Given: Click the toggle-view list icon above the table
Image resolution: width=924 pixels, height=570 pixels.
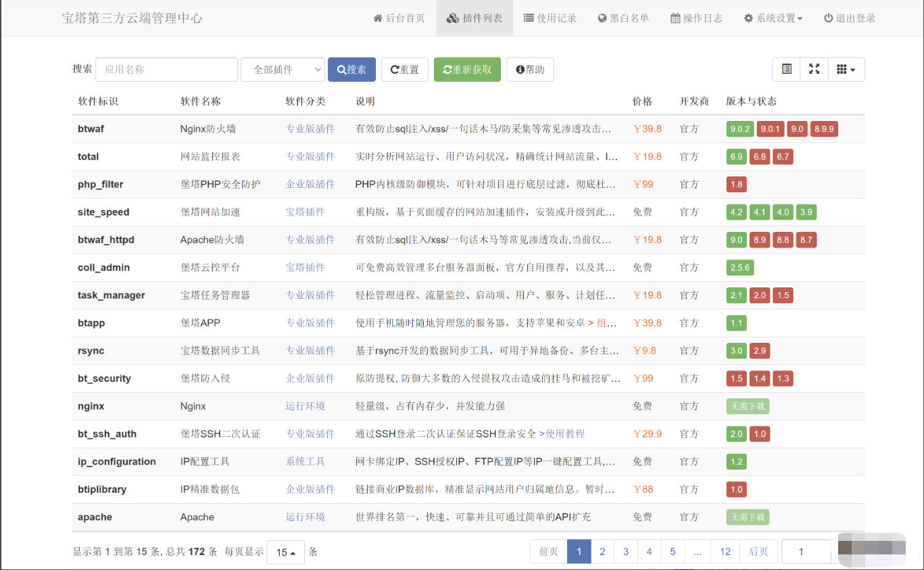Looking at the screenshot, I should [x=788, y=69].
